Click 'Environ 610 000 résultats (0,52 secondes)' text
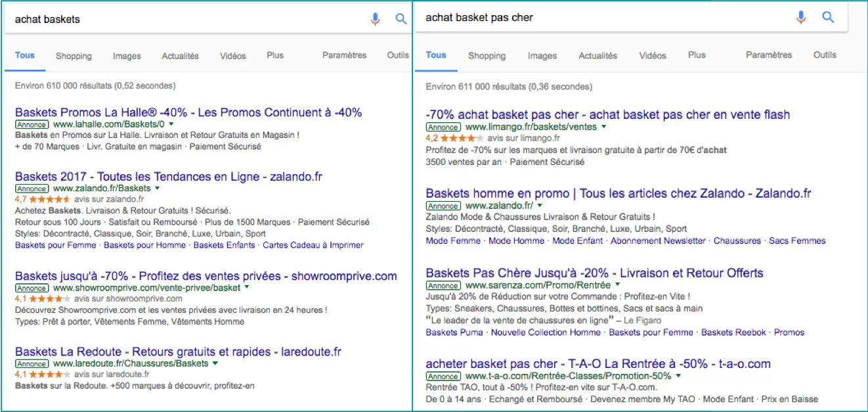Image resolution: width=868 pixels, height=412 pixels. pos(95,85)
